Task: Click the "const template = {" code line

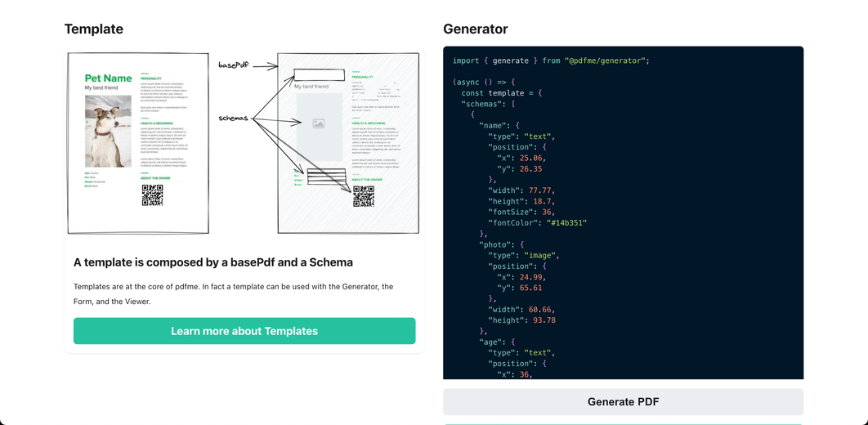Action: (x=502, y=93)
